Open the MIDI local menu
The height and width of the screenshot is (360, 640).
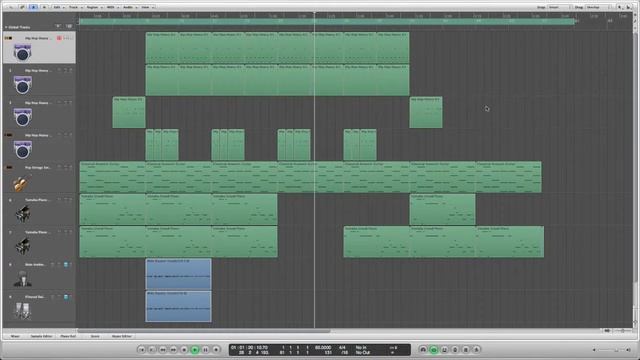112,7
